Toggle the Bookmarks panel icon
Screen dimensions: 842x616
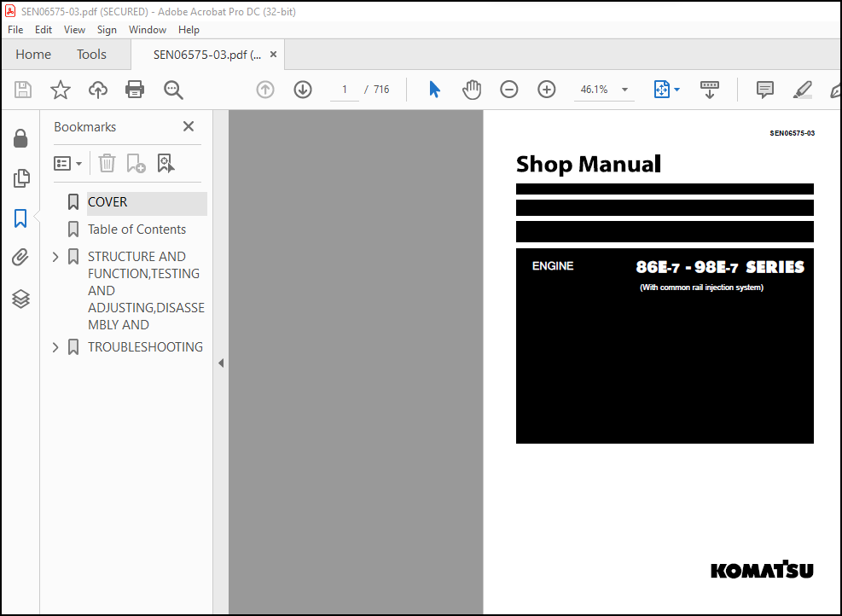pos(20,218)
